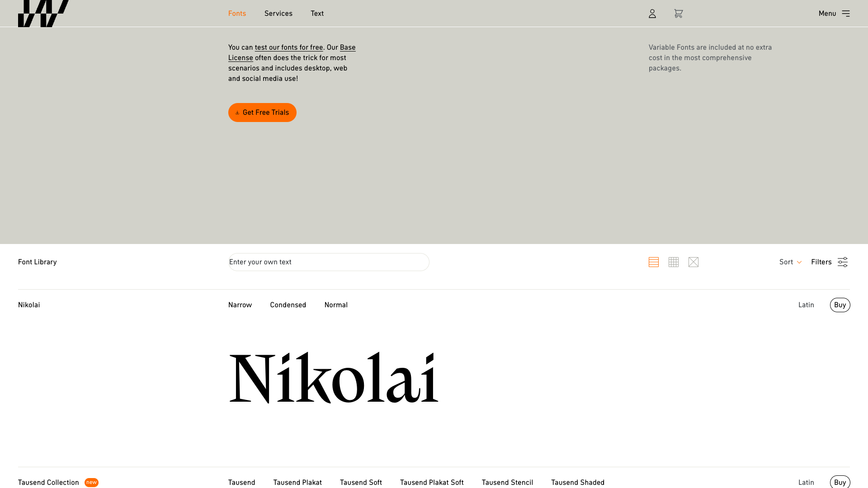Click the Latin label in Nikolai row
Screen dimensions: 868x488
click(806, 305)
